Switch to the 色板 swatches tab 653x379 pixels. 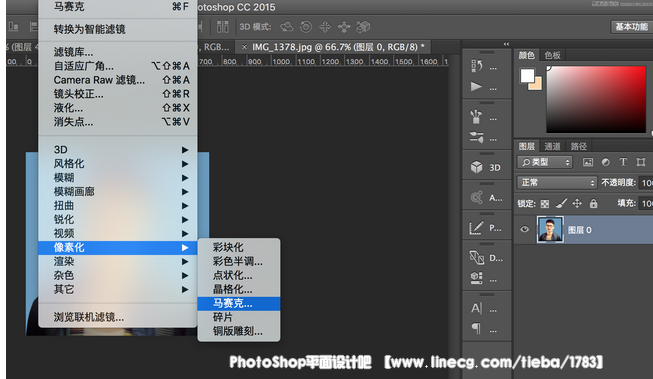[x=553, y=55]
